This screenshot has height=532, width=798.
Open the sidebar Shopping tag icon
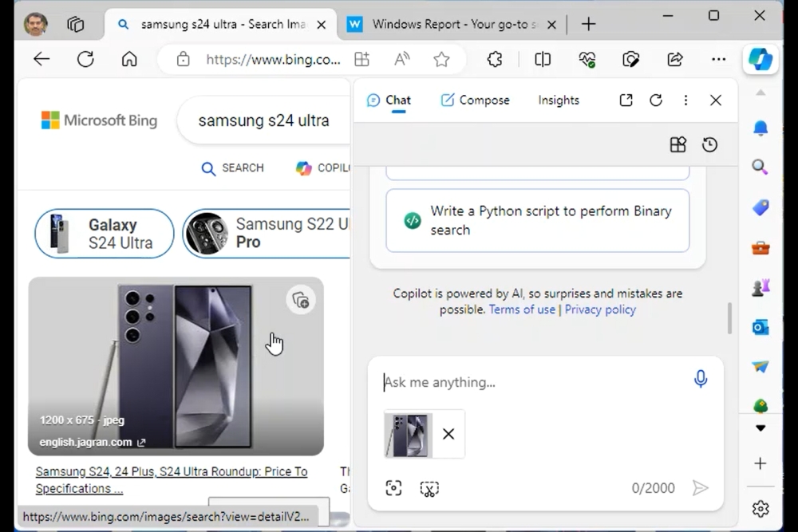[760, 207]
